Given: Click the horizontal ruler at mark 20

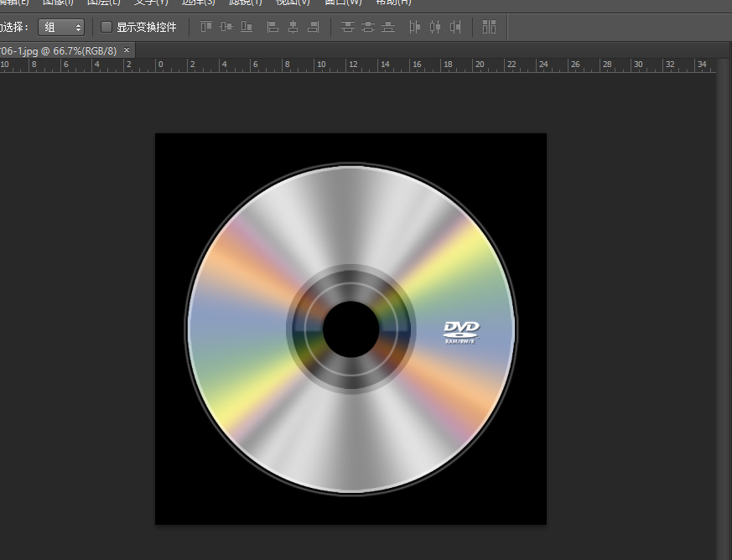Looking at the screenshot, I should coord(480,65).
